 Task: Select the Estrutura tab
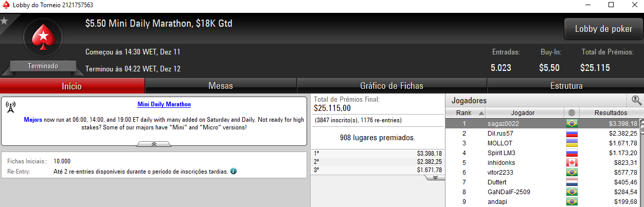(x=566, y=86)
